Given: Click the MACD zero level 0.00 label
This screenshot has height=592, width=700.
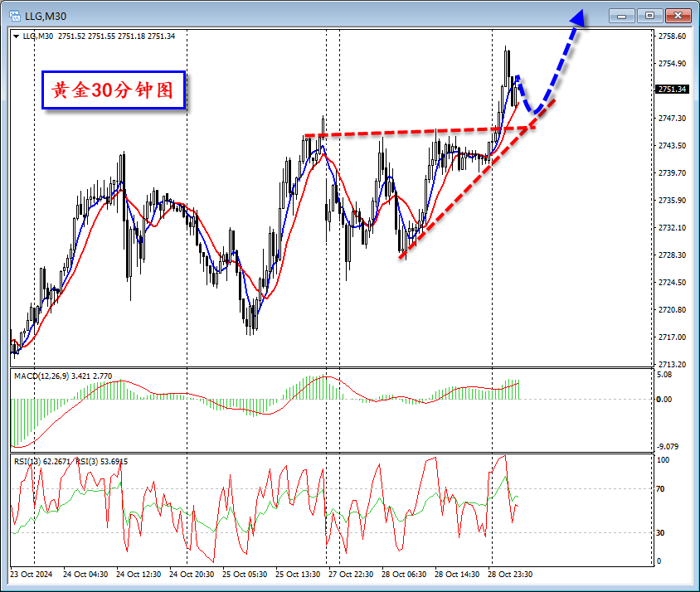Looking at the screenshot, I should [664, 399].
